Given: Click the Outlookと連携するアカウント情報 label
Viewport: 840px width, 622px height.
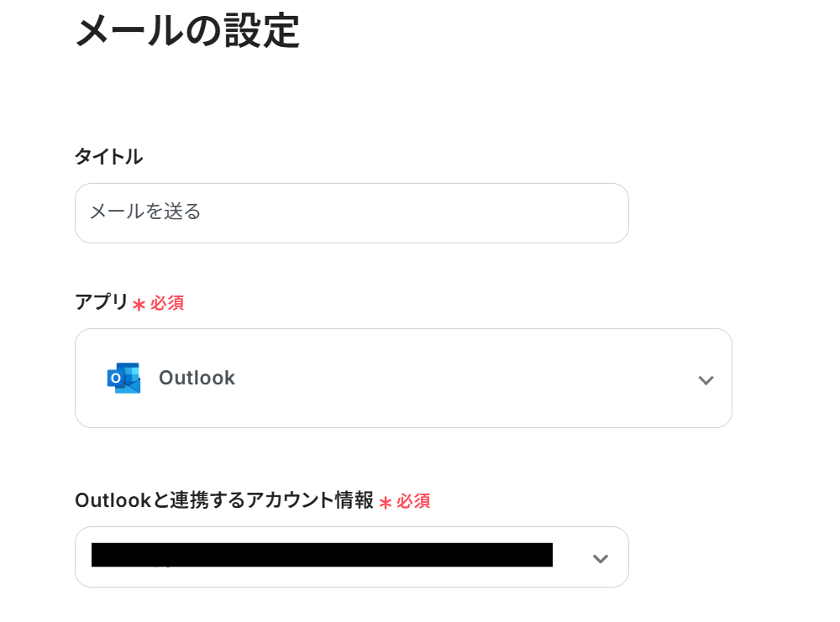Looking at the screenshot, I should [223, 500].
